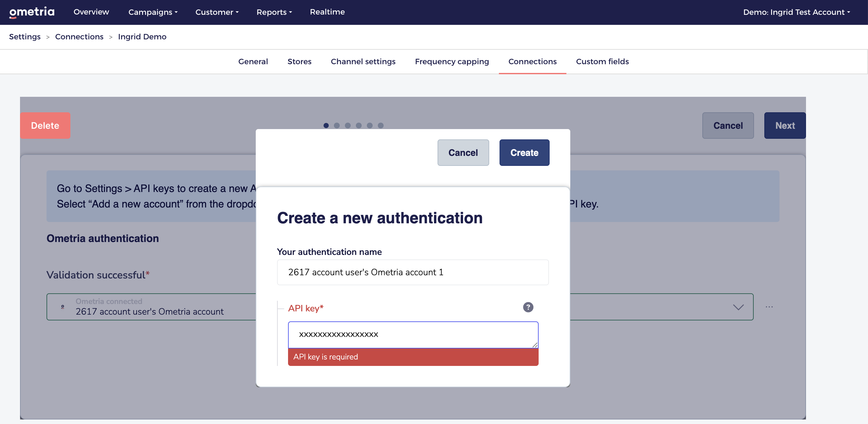Open the Realtime page

[327, 12]
